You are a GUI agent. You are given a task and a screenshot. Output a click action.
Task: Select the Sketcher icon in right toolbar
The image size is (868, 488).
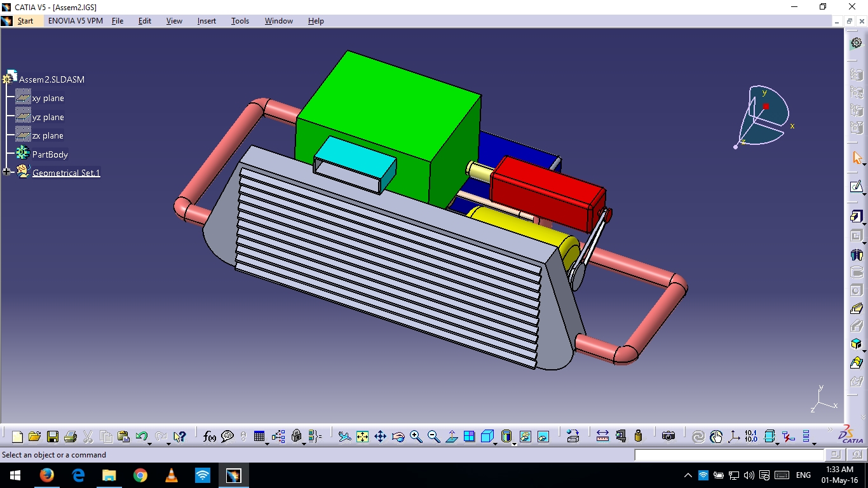click(x=856, y=187)
